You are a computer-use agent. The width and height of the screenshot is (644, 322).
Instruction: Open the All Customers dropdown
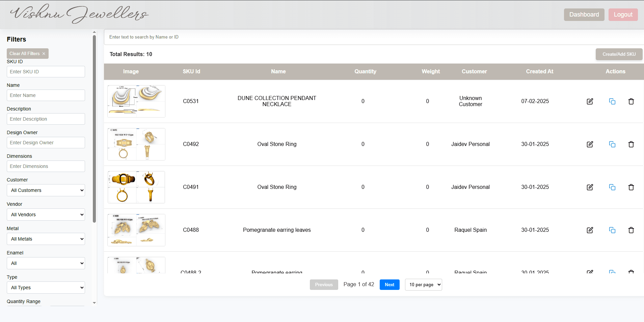click(x=46, y=190)
